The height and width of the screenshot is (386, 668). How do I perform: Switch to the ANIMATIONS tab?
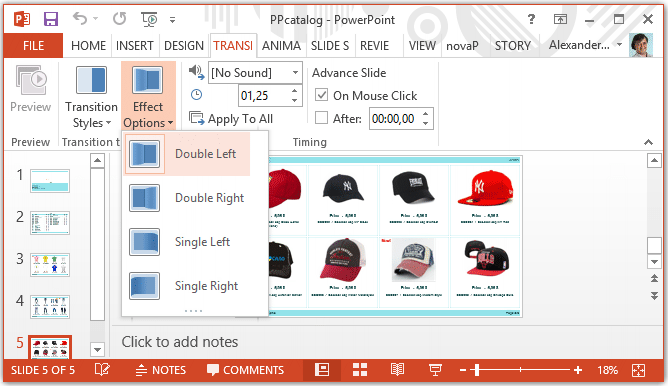[x=281, y=46]
